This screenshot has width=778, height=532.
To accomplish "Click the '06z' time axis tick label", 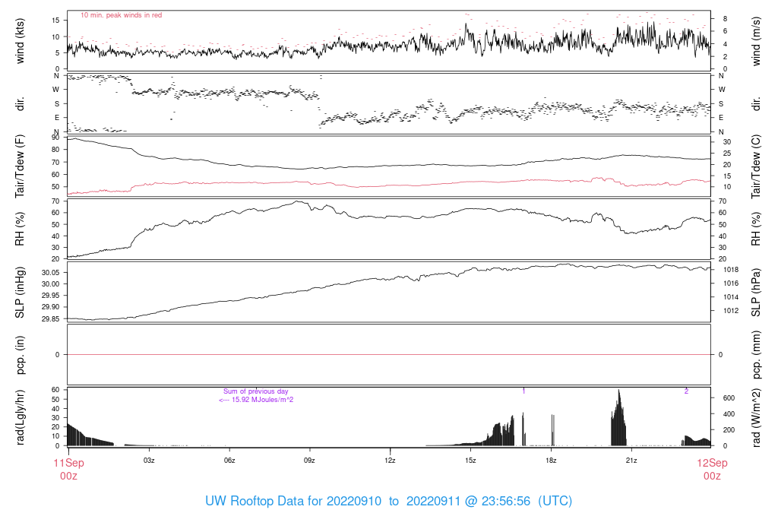I will [229, 461].
